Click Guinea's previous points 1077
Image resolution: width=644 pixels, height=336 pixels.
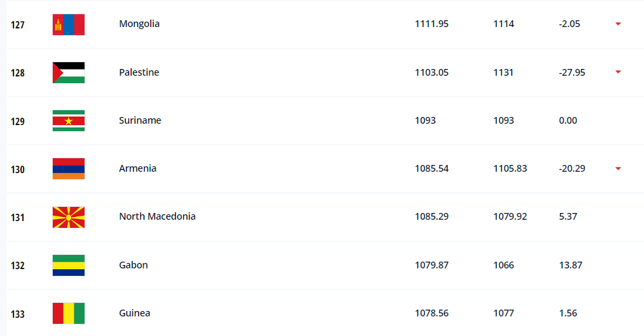coord(503,313)
